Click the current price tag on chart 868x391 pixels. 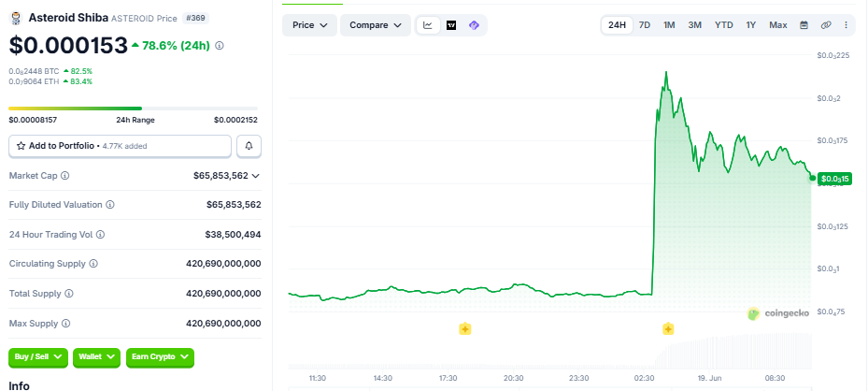pyautogui.click(x=834, y=179)
